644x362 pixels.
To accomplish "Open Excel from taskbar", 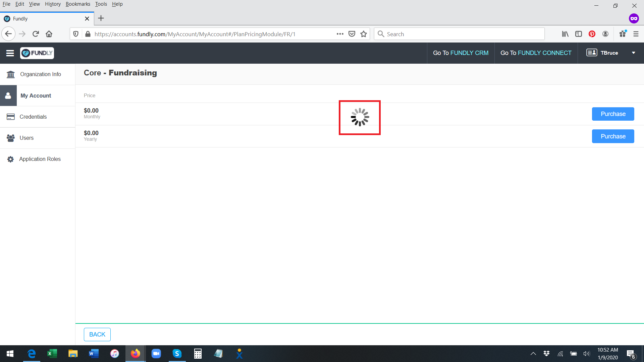I will 52,354.
